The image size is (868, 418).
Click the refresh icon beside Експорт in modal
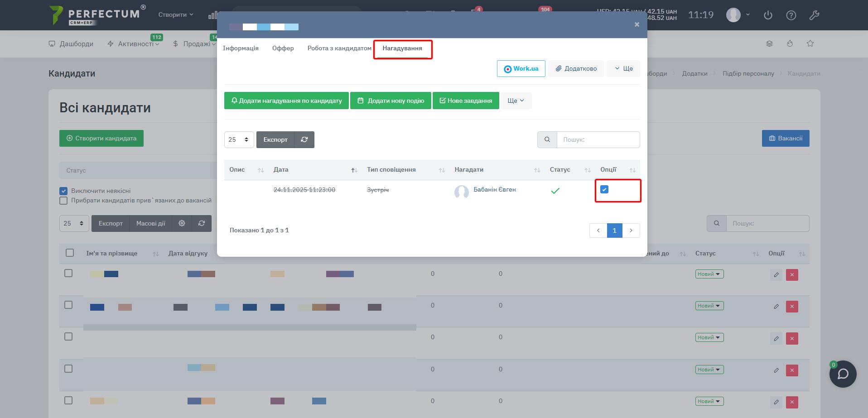(x=304, y=139)
